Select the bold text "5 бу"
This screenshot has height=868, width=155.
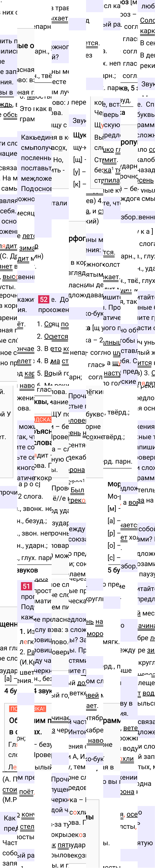(x=114, y=570)
